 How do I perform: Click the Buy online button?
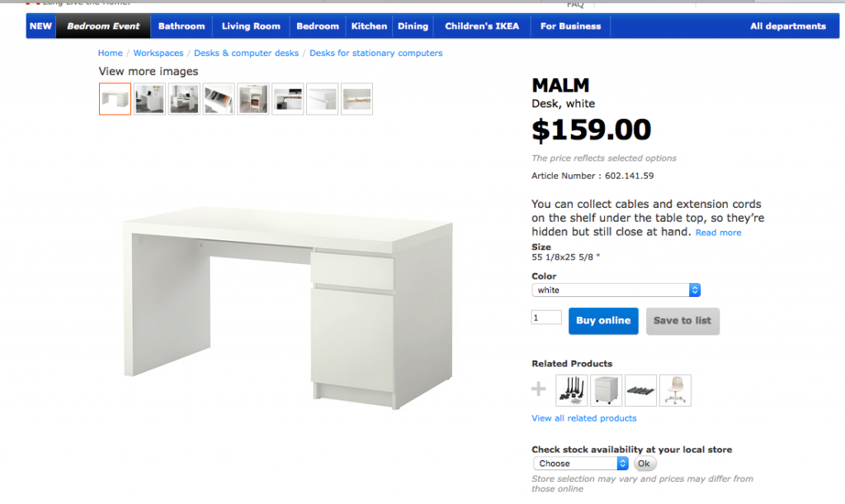tap(603, 321)
